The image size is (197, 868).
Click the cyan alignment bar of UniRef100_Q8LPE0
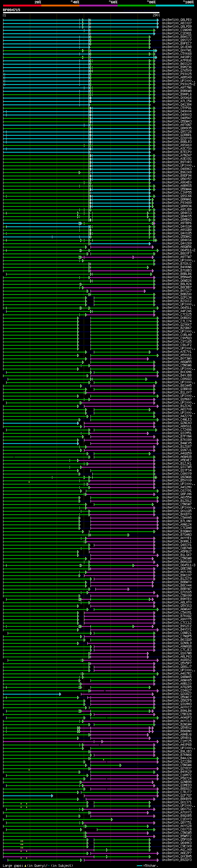click(81, 20)
